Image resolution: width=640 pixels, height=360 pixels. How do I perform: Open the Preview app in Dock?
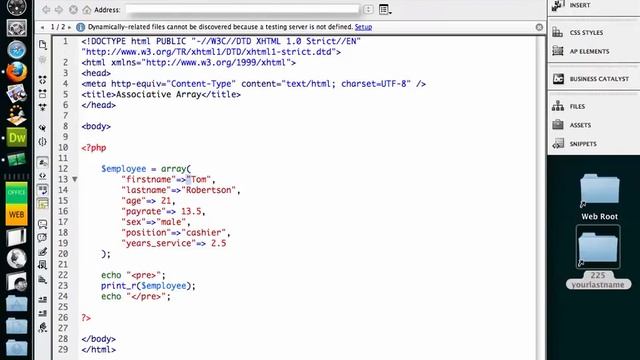coord(17,93)
